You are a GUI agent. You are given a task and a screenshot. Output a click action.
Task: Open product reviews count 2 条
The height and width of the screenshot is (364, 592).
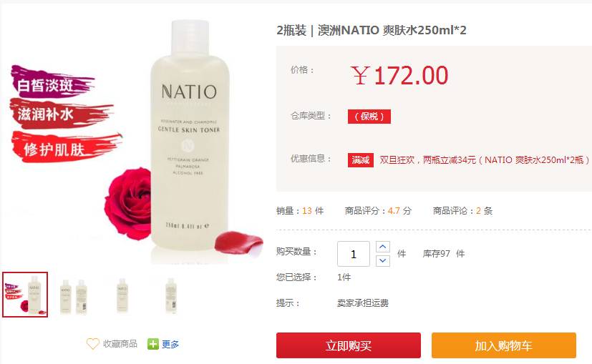[x=484, y=211]
